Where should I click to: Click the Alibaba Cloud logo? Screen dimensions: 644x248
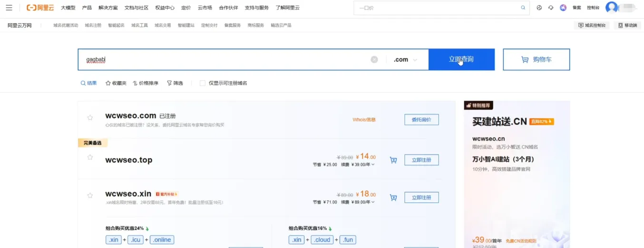pos(40,8)
